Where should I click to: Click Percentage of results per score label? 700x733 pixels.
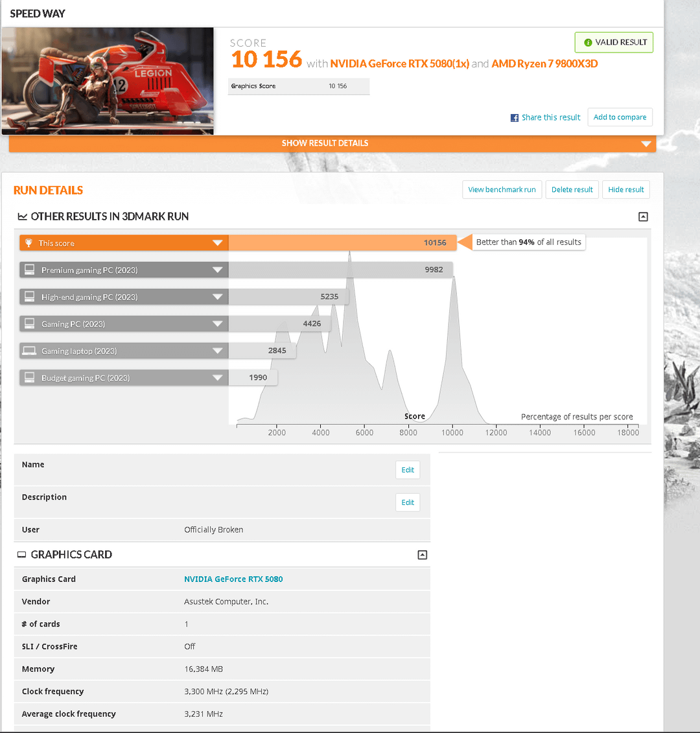point(577,417)
